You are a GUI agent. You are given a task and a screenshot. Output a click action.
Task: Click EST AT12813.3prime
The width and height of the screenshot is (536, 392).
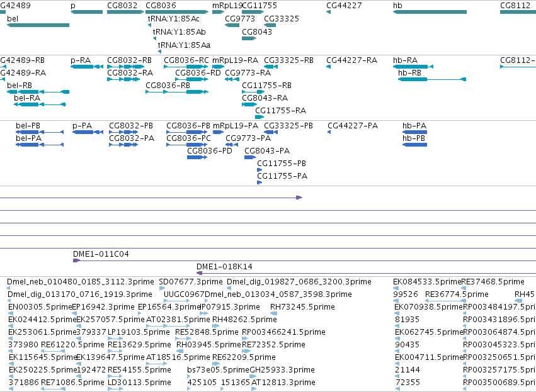pos(283,383)
